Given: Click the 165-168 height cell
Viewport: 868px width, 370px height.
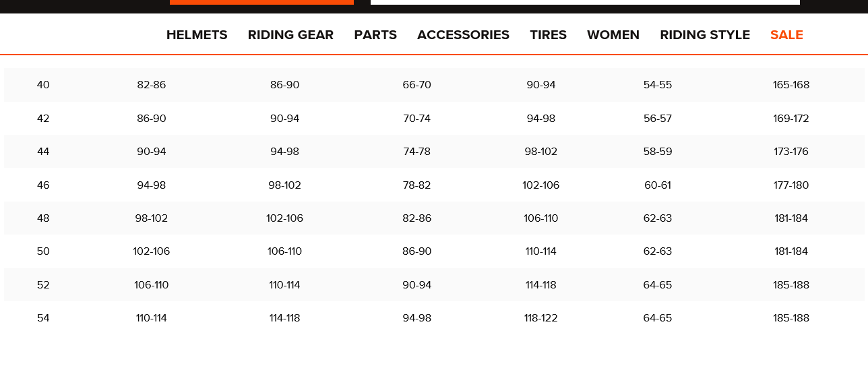Looking at the screenshot, I should pos(791,85).
